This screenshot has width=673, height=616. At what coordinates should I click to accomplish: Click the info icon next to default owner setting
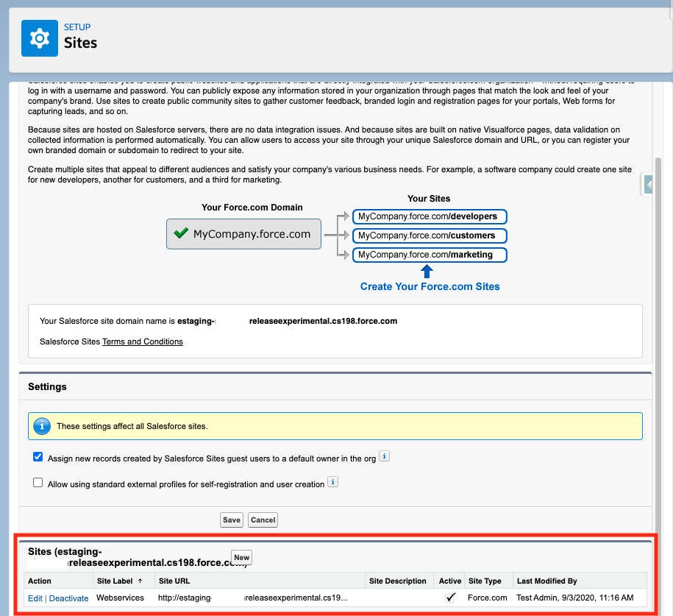[x=383, y=456]
